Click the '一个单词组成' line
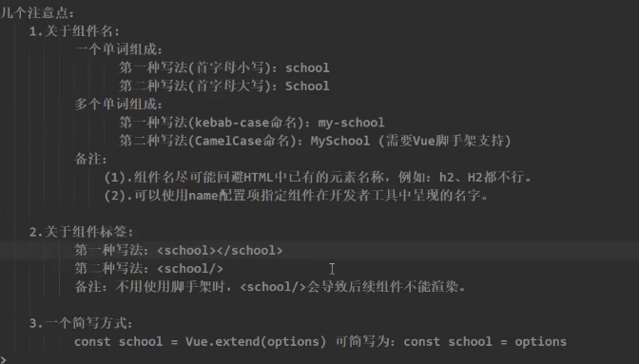 tap(119, 49)
